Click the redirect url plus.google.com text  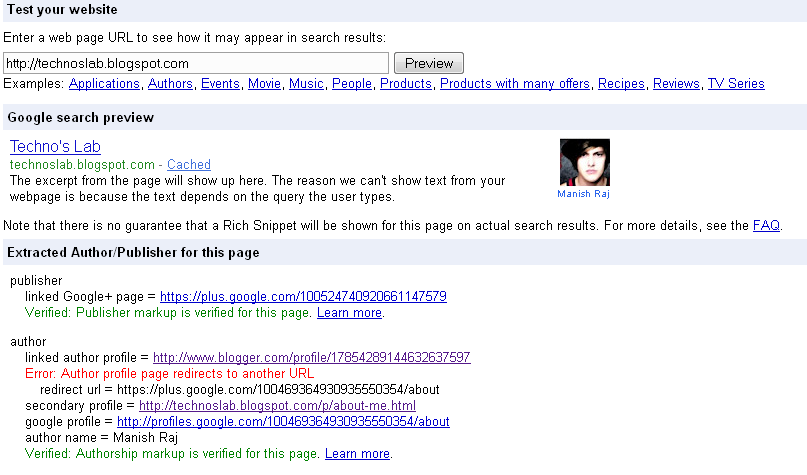(278, 390)
